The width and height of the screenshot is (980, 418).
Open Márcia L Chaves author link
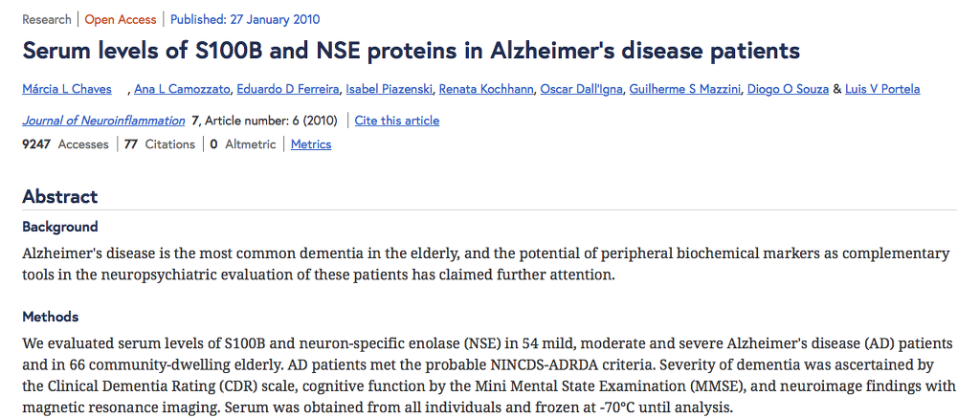tap(66, 89)
